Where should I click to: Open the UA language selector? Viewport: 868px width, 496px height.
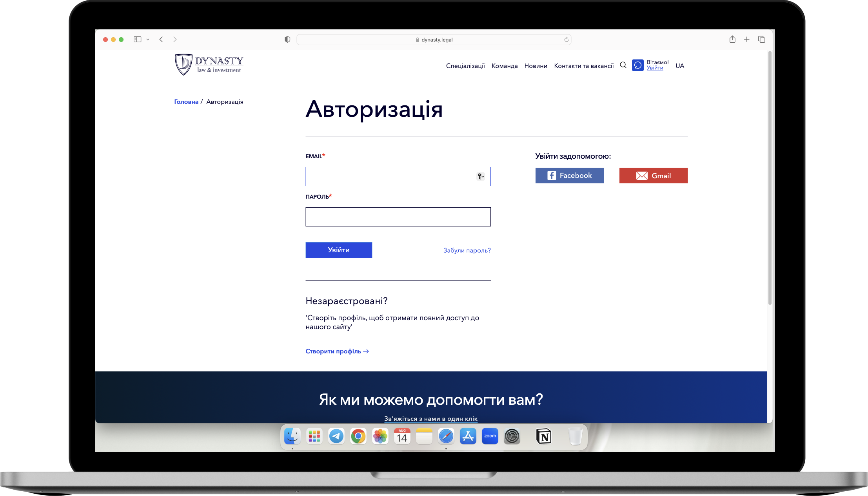point(679,66)
